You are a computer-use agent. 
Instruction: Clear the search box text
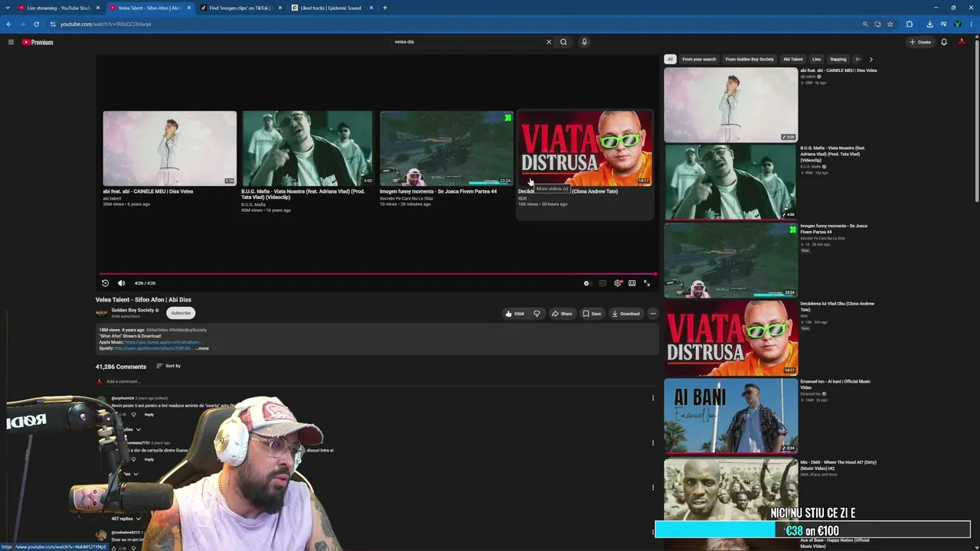point(548,42)
